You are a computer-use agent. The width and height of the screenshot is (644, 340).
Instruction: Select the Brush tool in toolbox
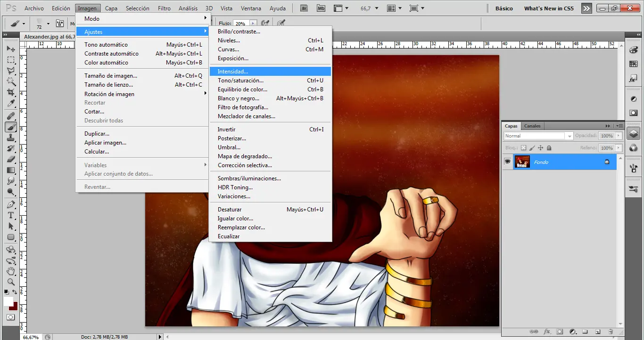11,127
